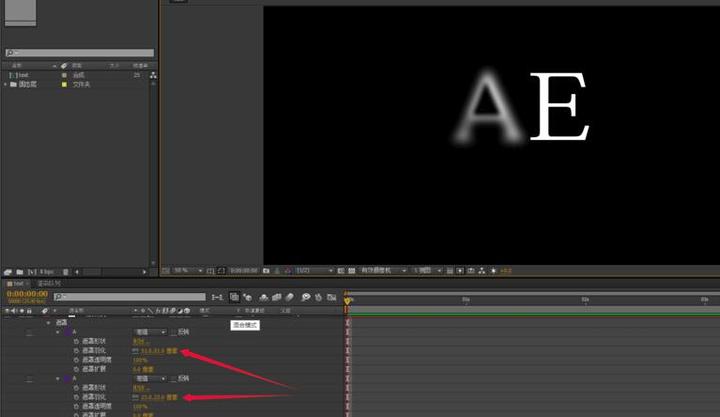Toggle pixel aspect ratio correction
The width and height of the screenshot is (720, 417).
[x=450, y=271]
